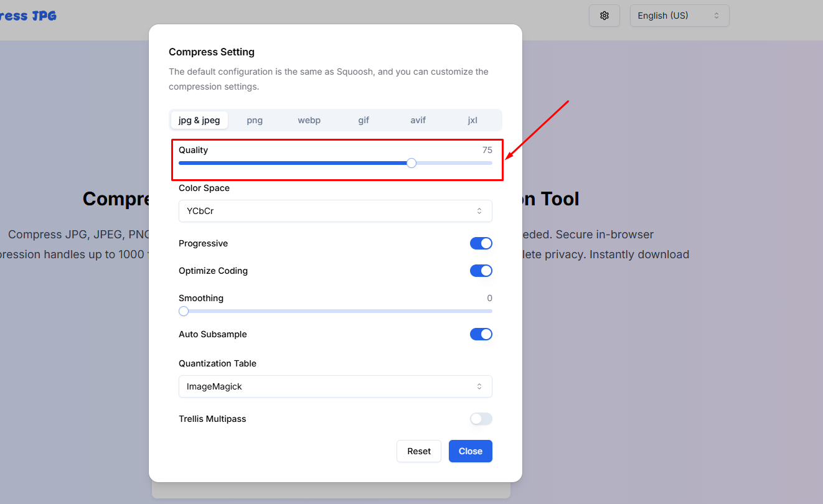Open settings via the gear icon
The image size is (823, 504).
pos(604,16)
